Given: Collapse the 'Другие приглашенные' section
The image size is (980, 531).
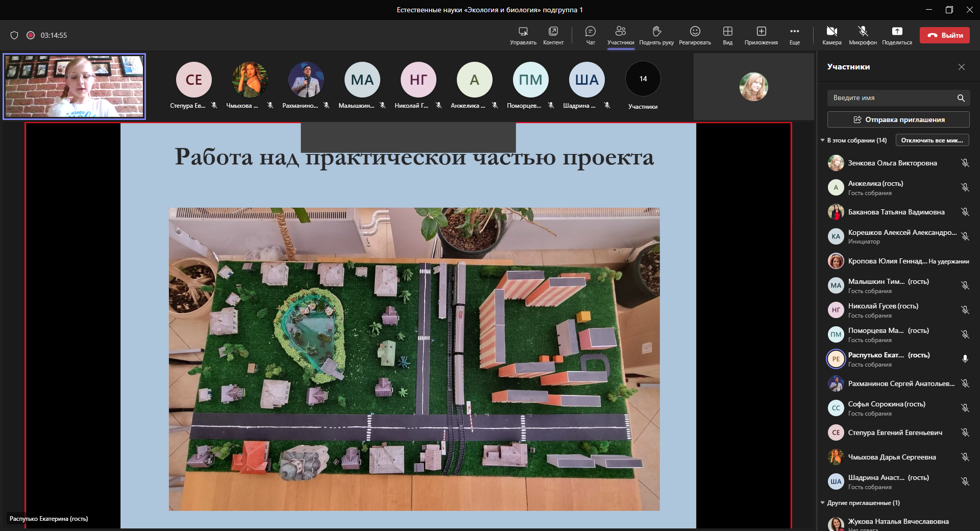Looking at the screenshot, I should coord(823,503).
